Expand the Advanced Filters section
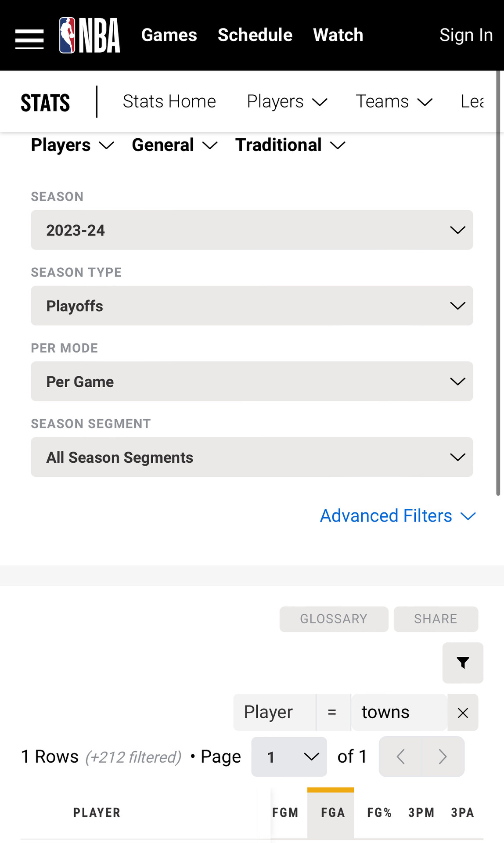Viewport: 504px width, 843px height. click(x=397, y=516)
